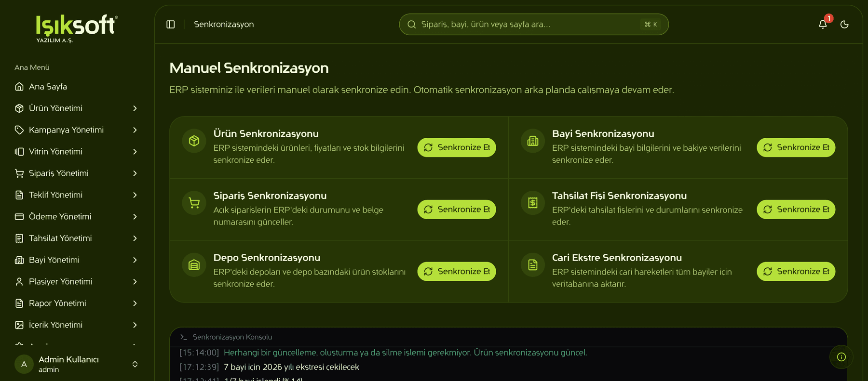Expand the Sipariş Yönetimi chevron
The image size is (868, 381).
point(135,173)
